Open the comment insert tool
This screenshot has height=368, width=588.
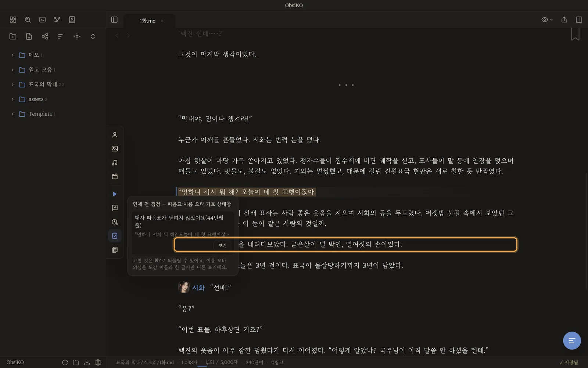tap(115, 208)
